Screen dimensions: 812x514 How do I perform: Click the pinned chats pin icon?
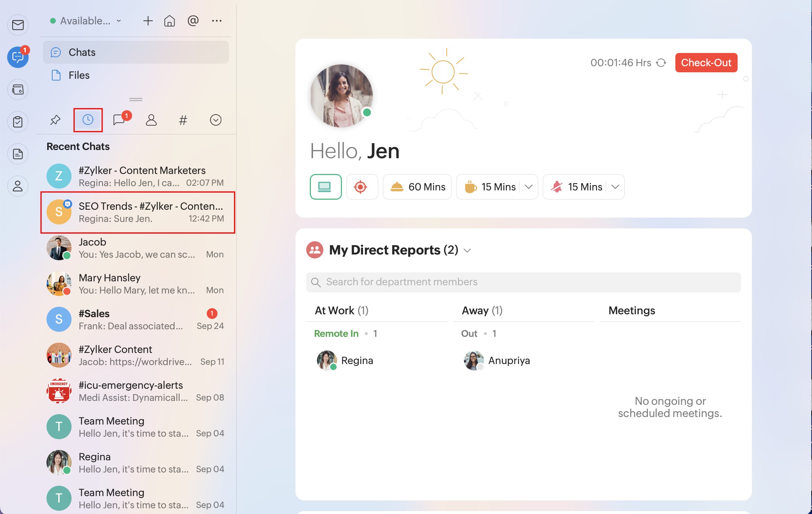pos(55,120)
